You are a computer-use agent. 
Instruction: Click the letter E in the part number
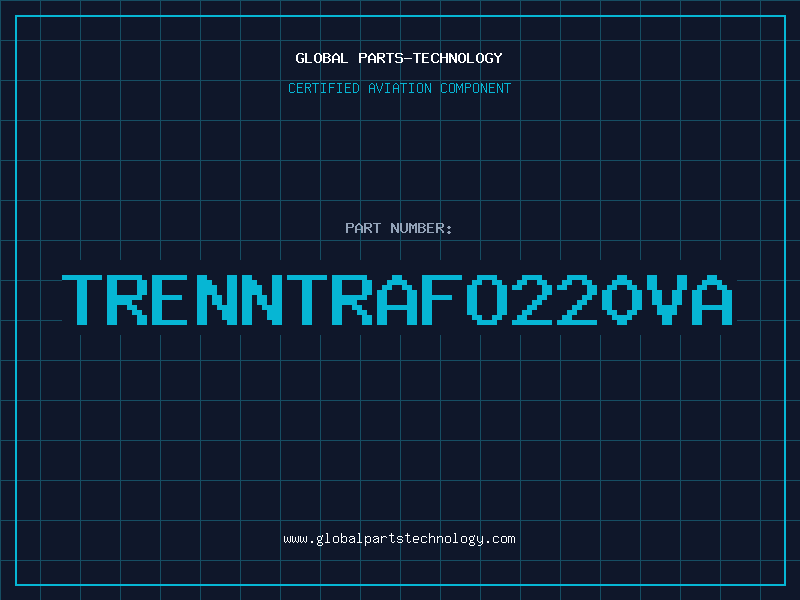coord(171,300)
